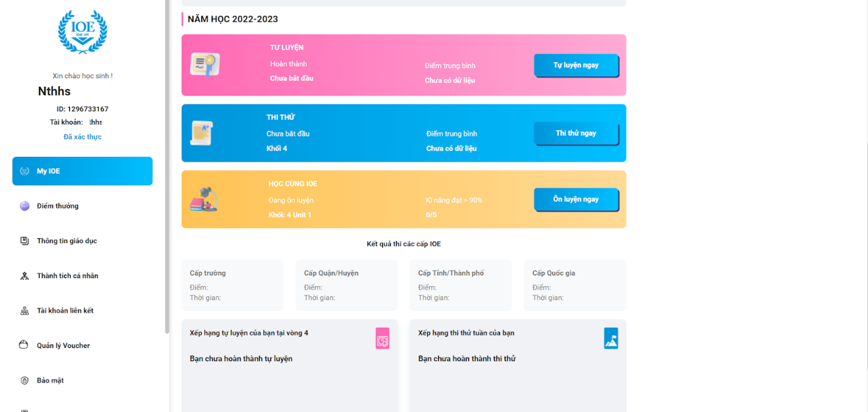The width and height of the screenshot is (868, 412).
Task: Click Điểm trung bình in Tự luyện card
Action: click(450, 66)
